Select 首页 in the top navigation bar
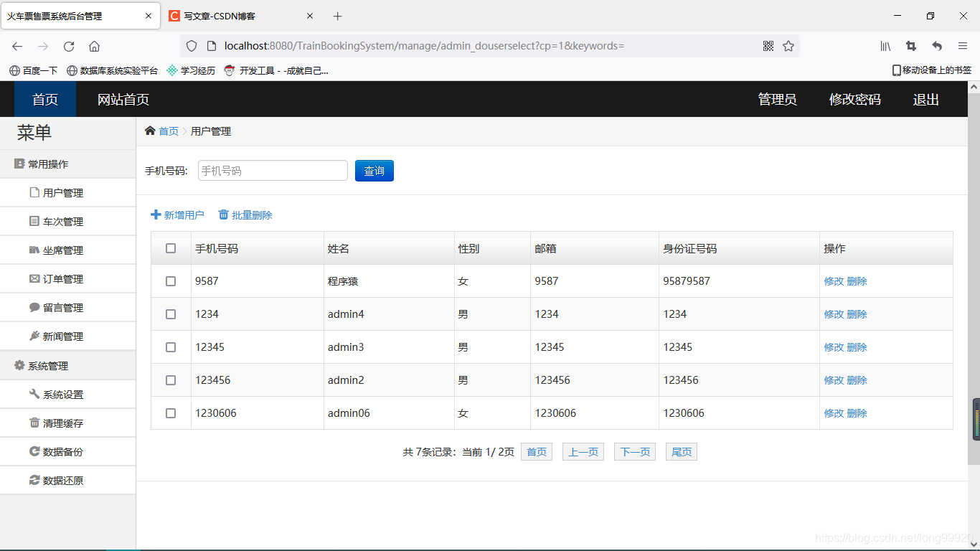 (45, 99)
